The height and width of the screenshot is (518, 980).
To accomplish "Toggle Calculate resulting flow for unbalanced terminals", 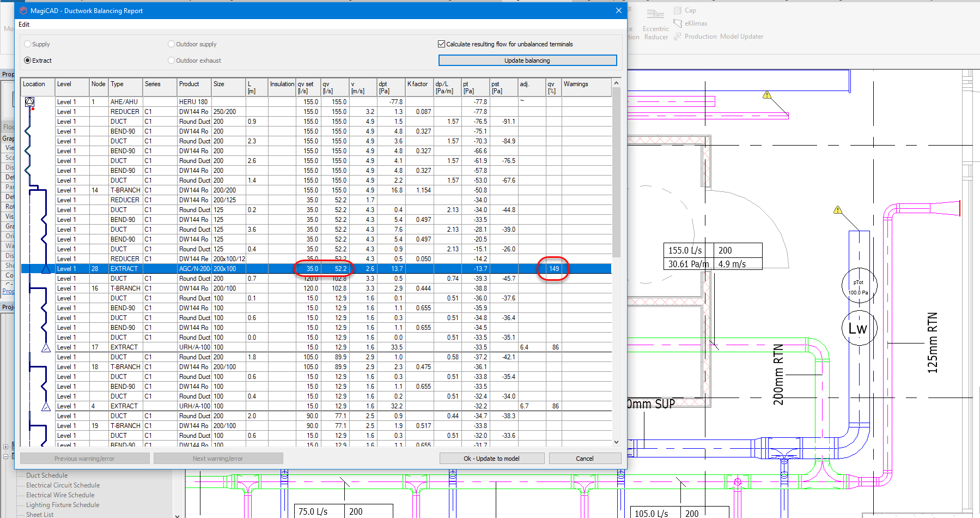I will click(x=442, y=44).
